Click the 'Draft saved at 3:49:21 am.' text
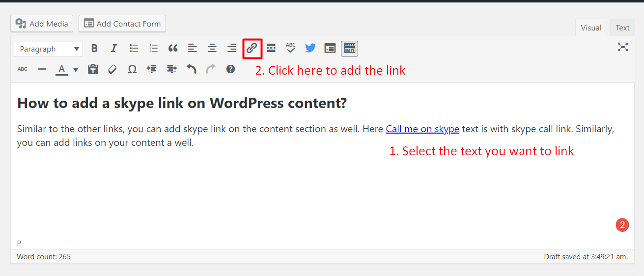Screen dimensions: 644x276 (x=586, y=257)
